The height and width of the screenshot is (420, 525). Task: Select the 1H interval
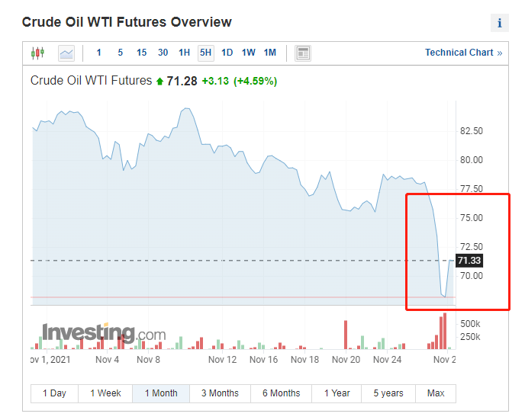(x=184, y=53)
